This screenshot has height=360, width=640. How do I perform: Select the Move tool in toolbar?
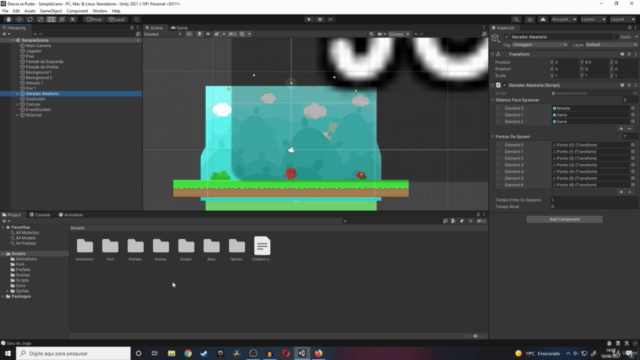tap(19, 19)
